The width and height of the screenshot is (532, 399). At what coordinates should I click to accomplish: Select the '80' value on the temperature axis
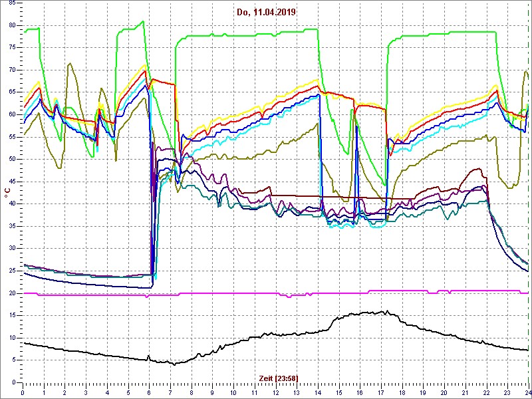[11, 25]
